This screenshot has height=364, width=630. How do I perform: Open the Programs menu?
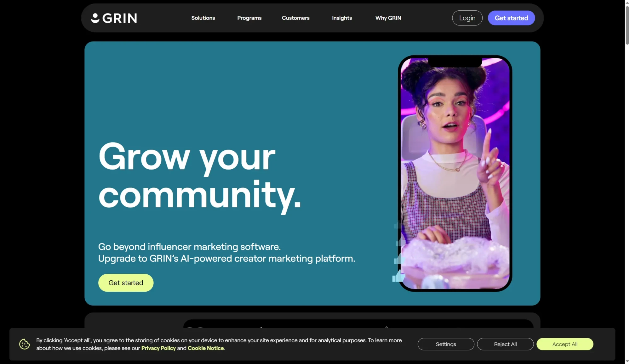click(x=249, y=18)
